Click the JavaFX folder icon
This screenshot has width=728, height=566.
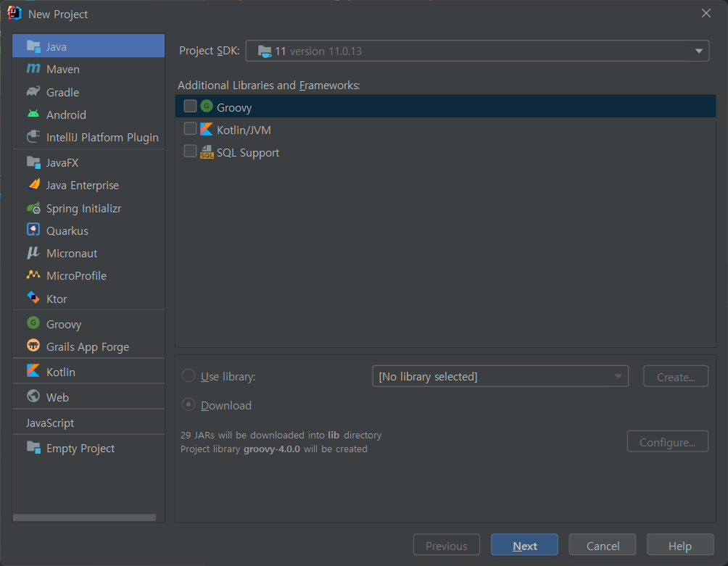coord(33,162)
